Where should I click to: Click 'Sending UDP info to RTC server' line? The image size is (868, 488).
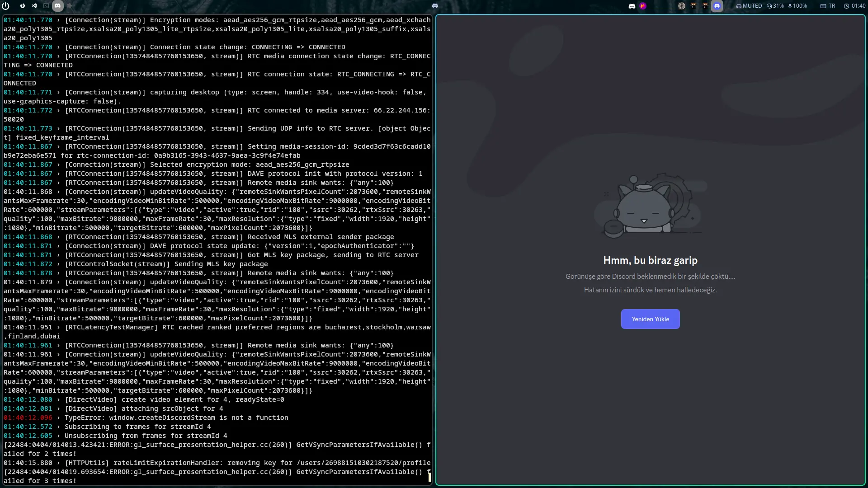pos(217,133)
